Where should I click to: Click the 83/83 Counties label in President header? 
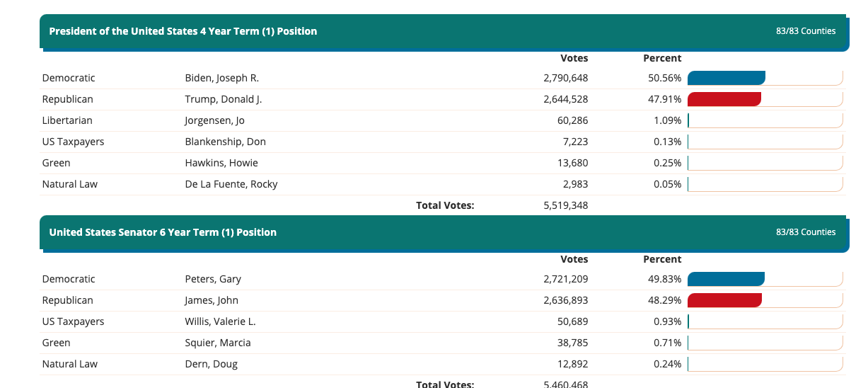tap(806, 31)
